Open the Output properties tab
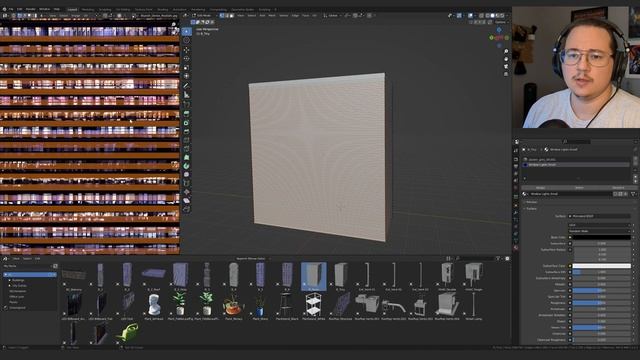The width and height of the screenshot is (640, 360). click(x=516, y=166)
